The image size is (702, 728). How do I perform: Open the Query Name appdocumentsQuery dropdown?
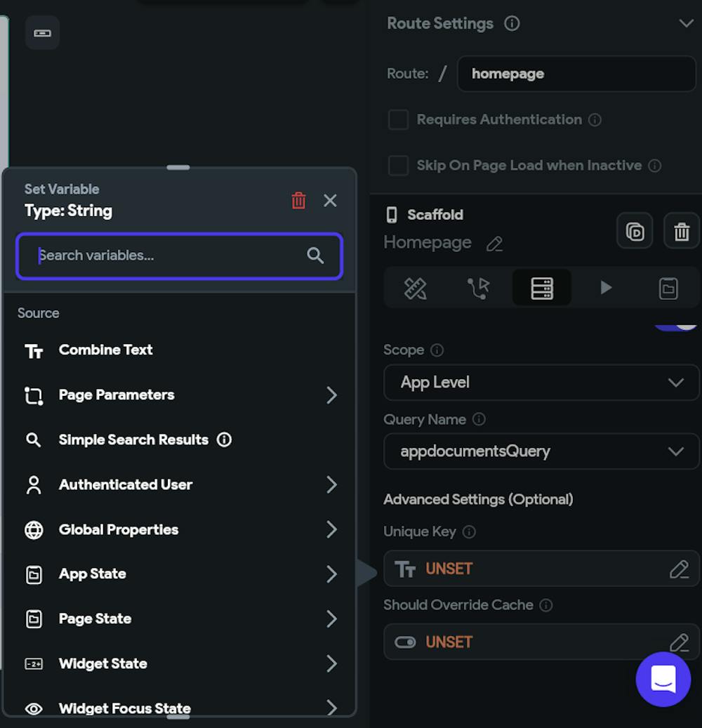[x=541, y=451]
